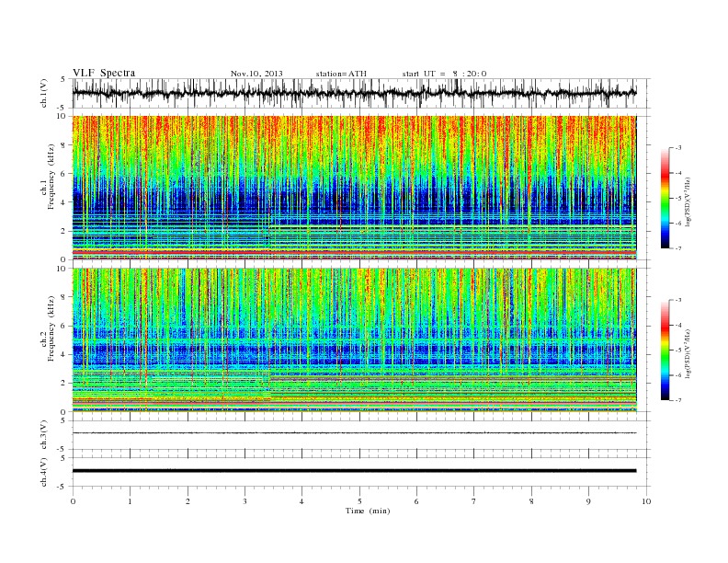
Task: Click the ch.1 frequency axis "8" kHz tick label
Action: 64,145
